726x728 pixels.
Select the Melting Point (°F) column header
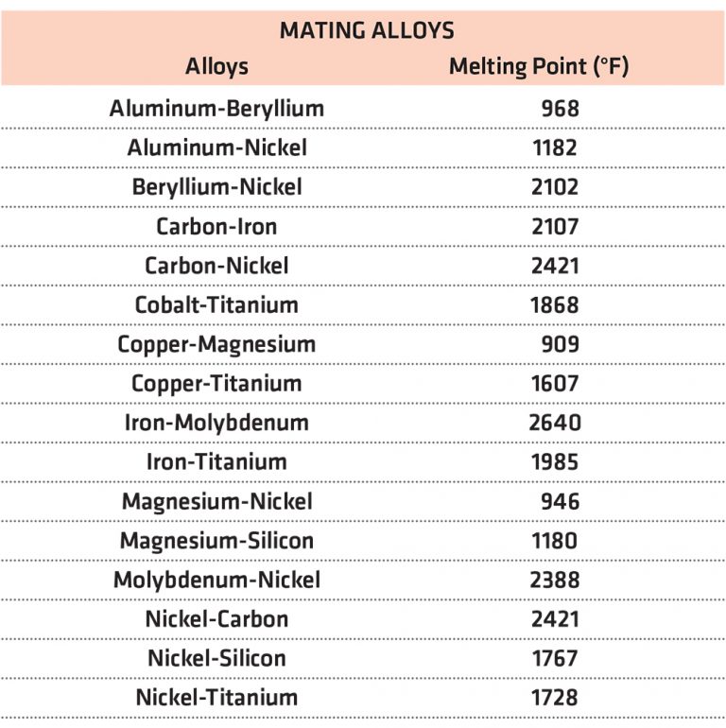pyautogui.click(x=539, y=66)
